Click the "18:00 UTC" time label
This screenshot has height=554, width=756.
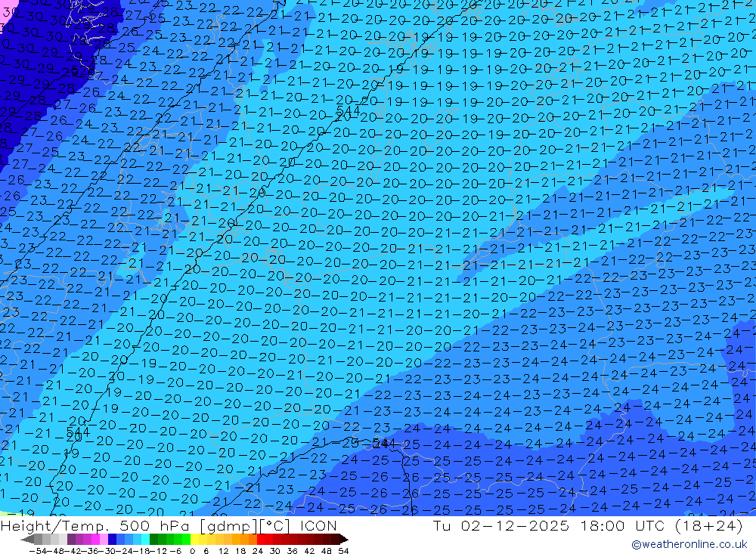click(623, 525)
